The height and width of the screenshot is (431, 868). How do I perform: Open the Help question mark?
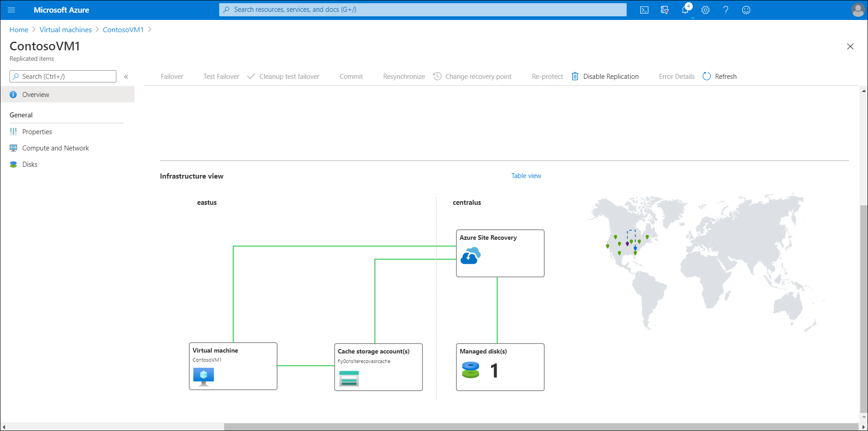tap(726, 10)
